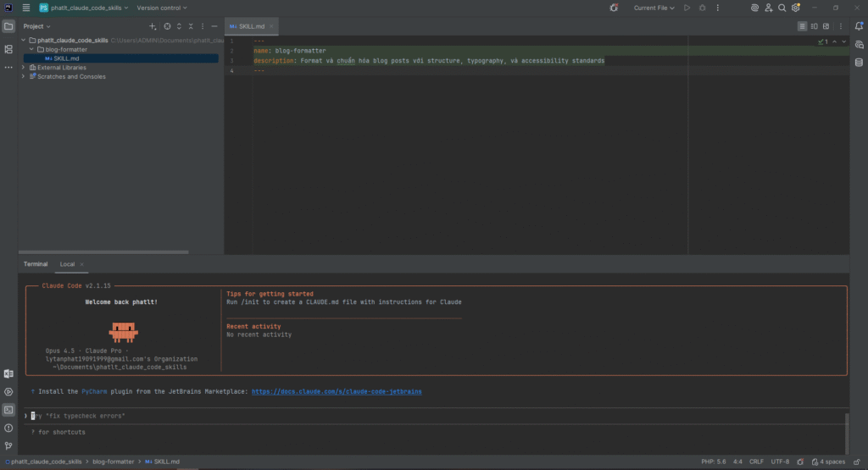Select the SKILL.md editor tab
The height and width of the screenshot is (470, 868).
click(252, 26)
